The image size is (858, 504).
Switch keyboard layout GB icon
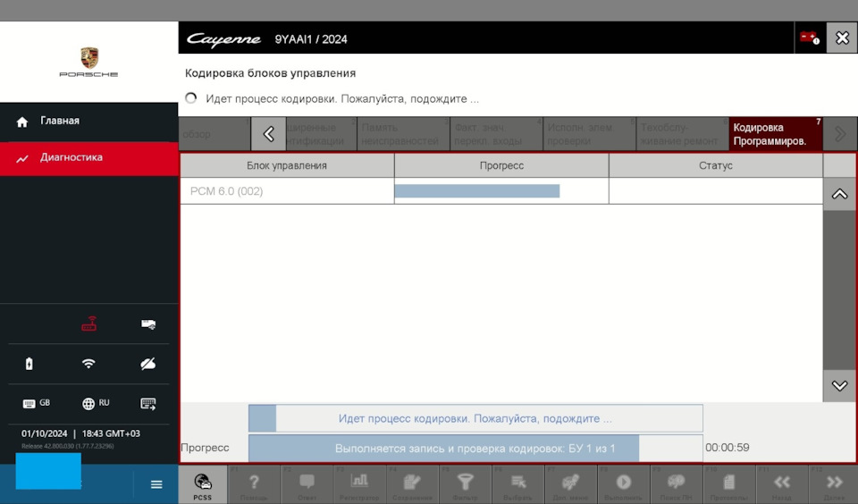click(x=37, y=403)
